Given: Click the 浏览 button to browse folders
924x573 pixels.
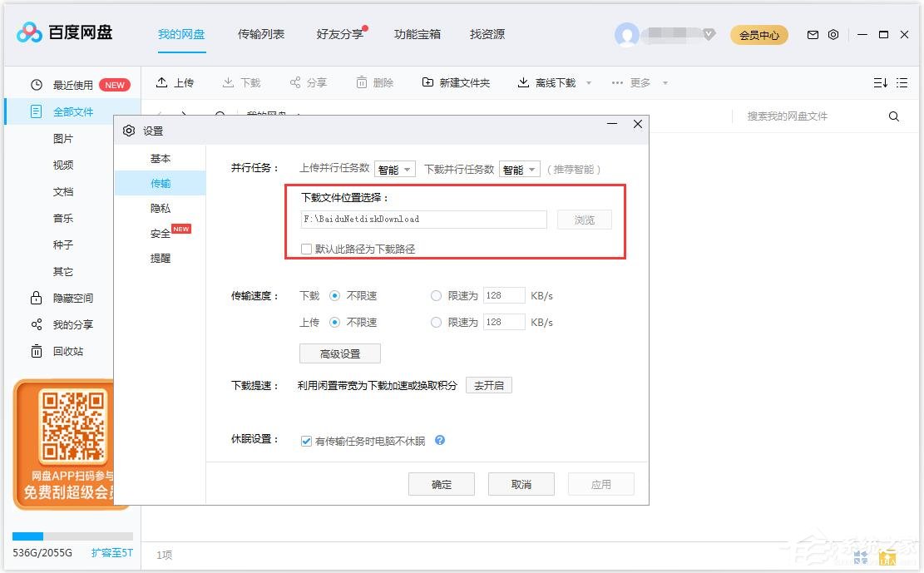Looking at the screenshot, I should (584, 220).
